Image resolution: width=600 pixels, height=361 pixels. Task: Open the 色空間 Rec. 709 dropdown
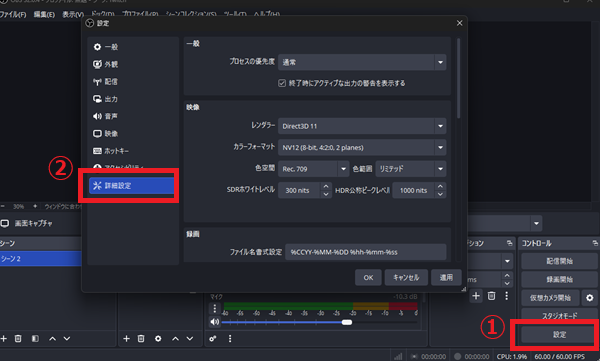(x=313, y=169)
